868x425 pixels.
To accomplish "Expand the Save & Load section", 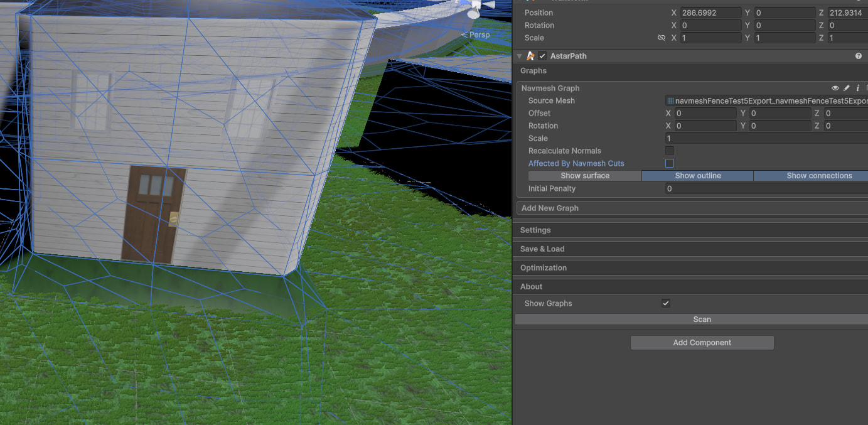I will tap(542, 249).
